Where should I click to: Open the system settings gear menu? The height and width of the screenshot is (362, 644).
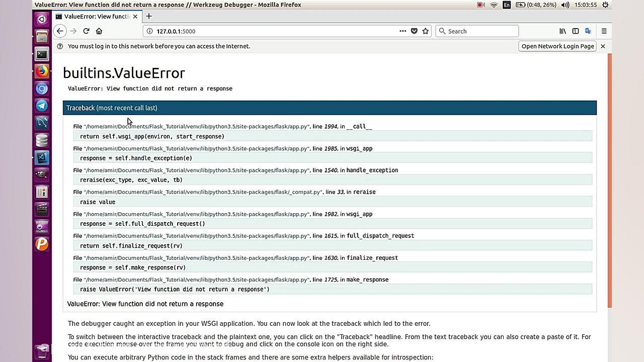coord(606,5)
